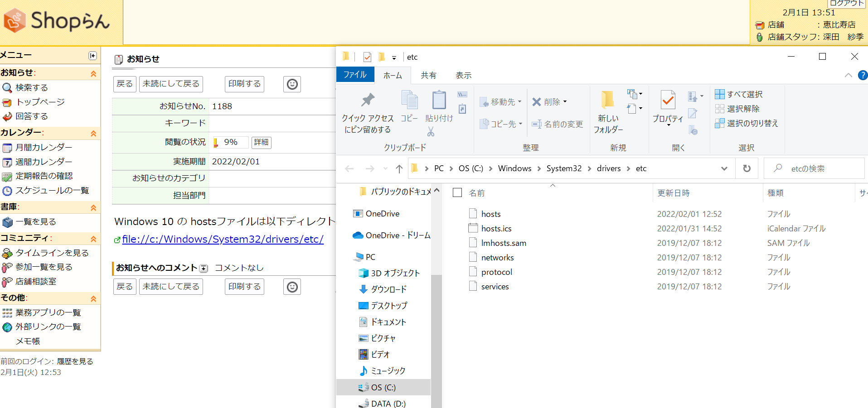Click すべて選択 in the ribbon
Viewport: 868px width, 408px height.
[x=739, y=94]
